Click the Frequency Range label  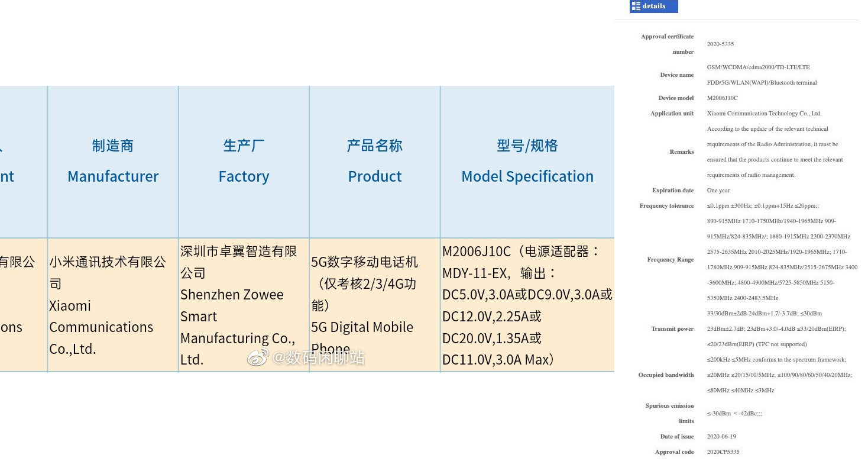click(670, 260)
